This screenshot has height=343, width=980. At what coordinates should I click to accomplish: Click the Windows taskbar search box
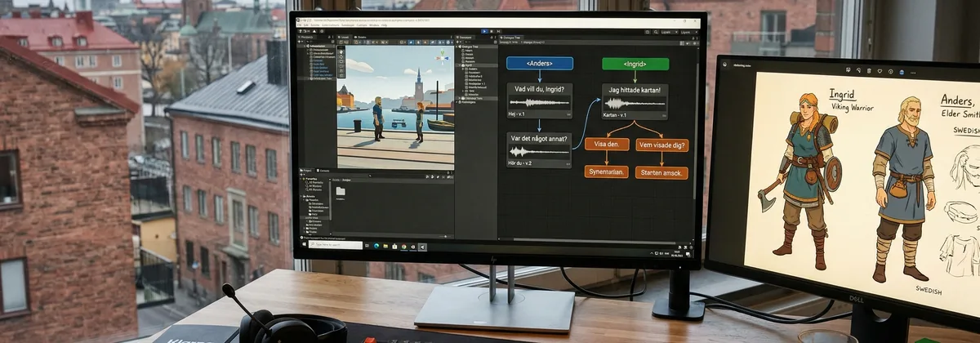pos(336,244)
